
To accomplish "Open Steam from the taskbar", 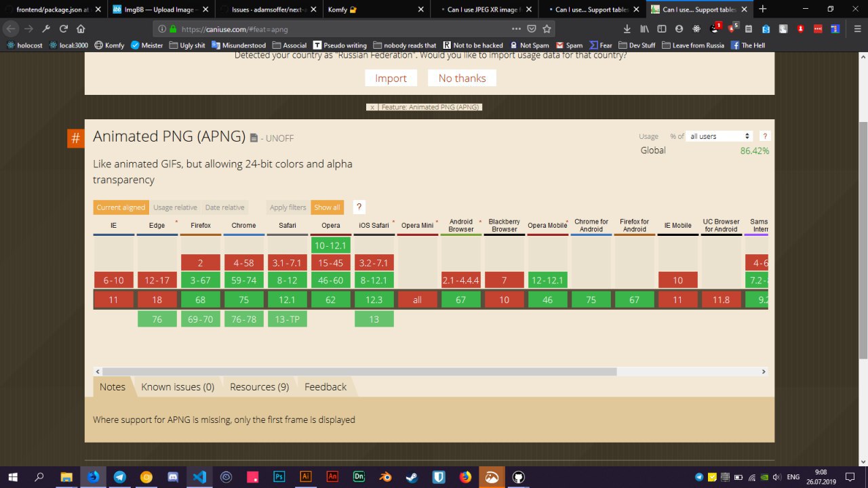I will 412,477.
